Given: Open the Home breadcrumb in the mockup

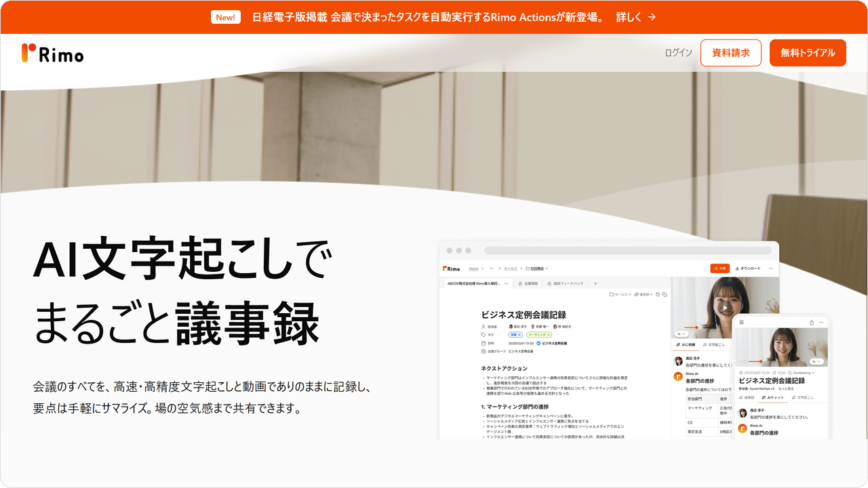Looking at the screenshot, I should pyautogui.click(x=473, y=268).
